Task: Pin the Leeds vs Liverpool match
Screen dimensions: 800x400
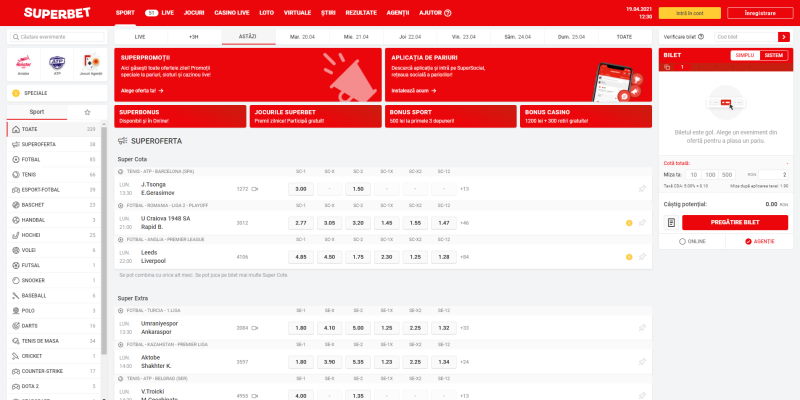Action: coord(642,257)
